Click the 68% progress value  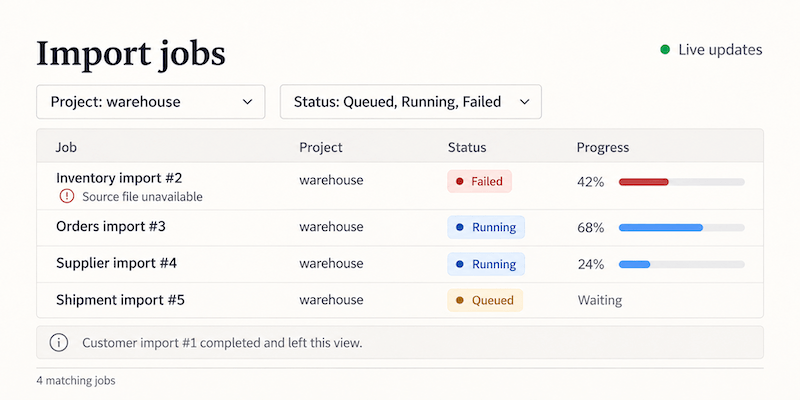coord(590,228)
